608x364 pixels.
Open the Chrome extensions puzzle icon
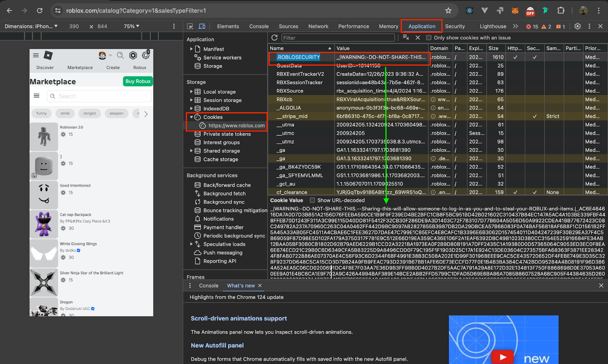pyautogui.click(x=560, y=11)
